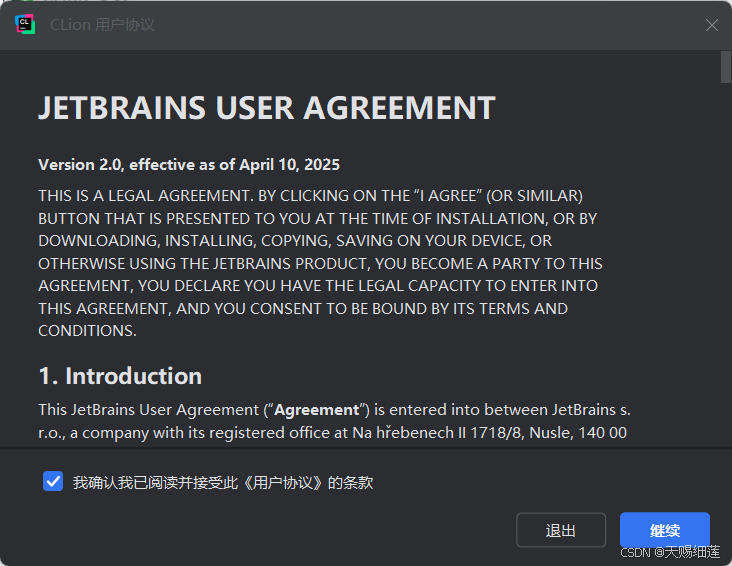Click the "THIS IS A LEGAL AGREEMENT" line

tap(310, 196)
